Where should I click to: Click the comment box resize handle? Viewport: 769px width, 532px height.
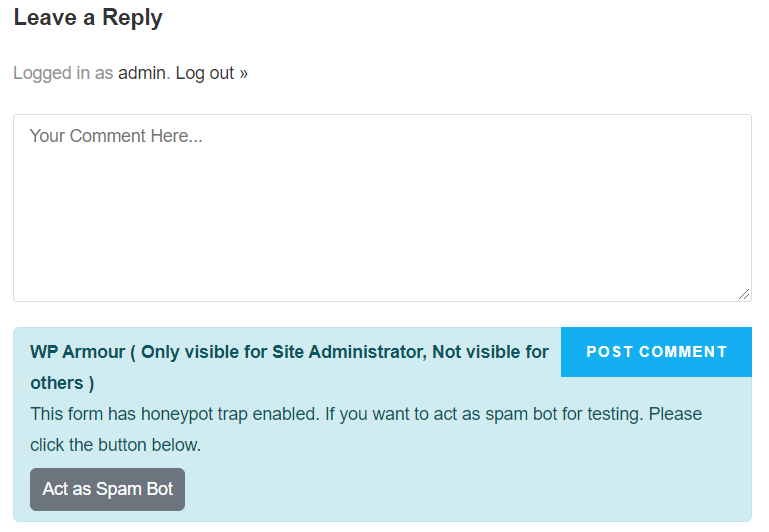pyautogui.click(x=744, y=294)
